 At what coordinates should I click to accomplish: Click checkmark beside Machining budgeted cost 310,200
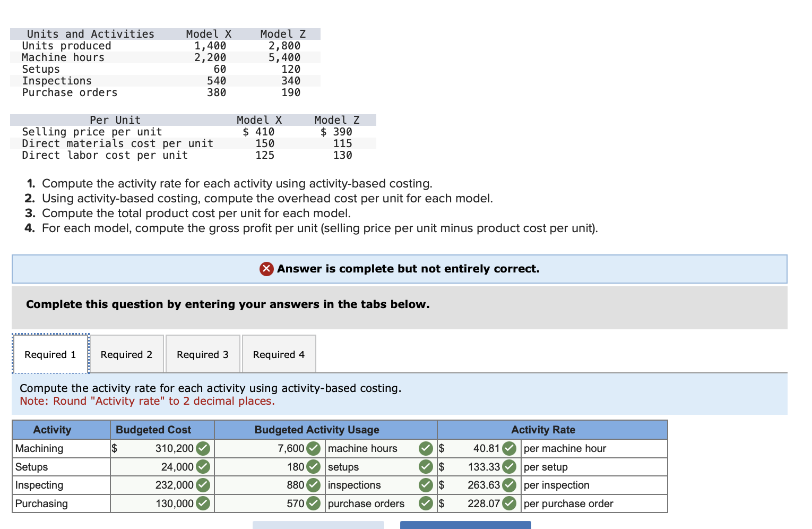[x=203, y=449]
